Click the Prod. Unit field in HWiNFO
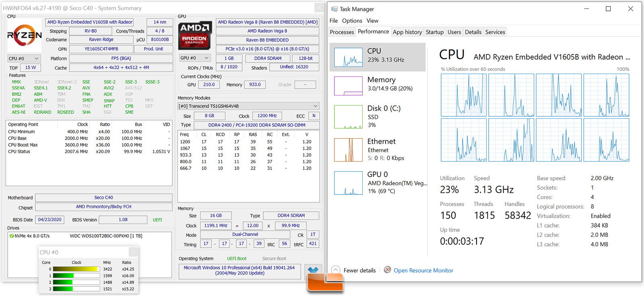644x296 pixels. click(x=153, y=49)
